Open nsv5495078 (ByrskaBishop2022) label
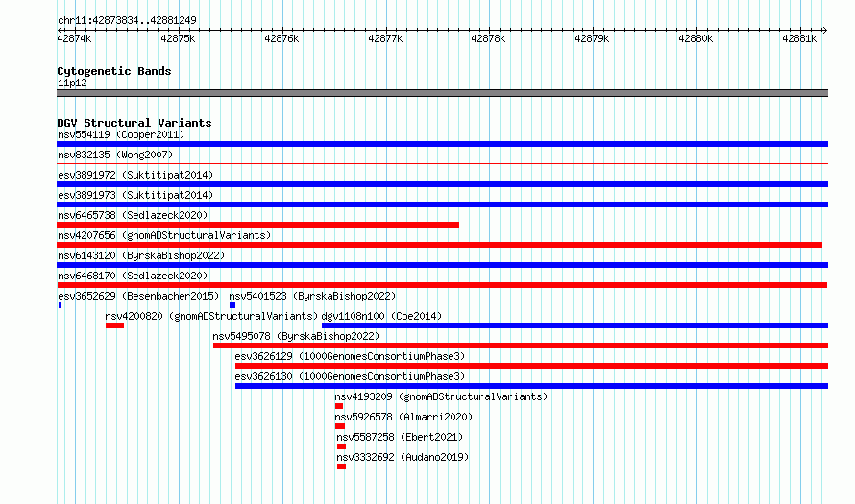Screen dimensions: 855x504 click(296, 336)
